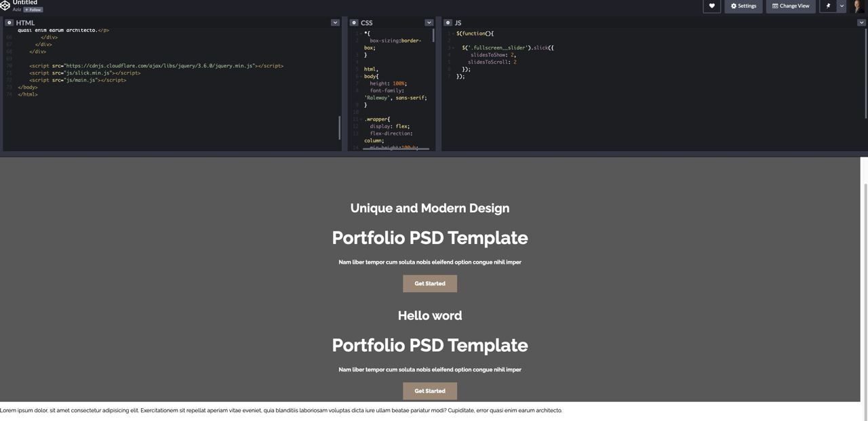Select the JS editor tab title
Screen dimensions: 868x421
(x=458, y=23)
